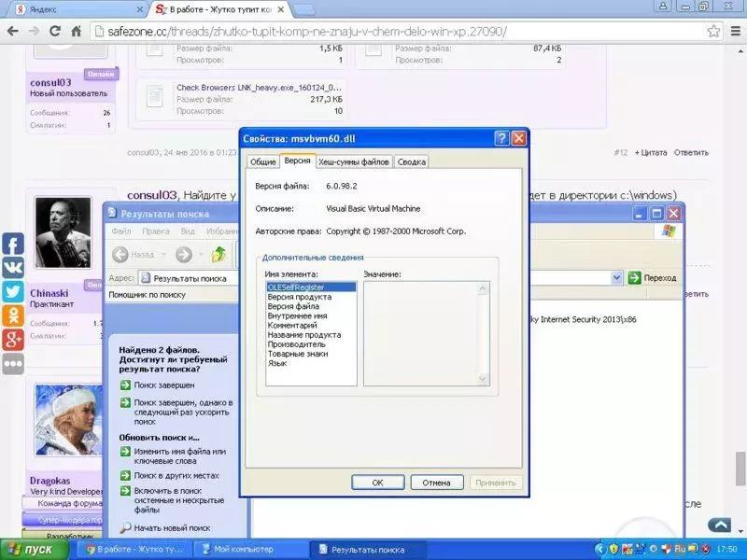Select Производитель in the item list
The width and height of the screenshot is (747, 560).
[311, 343]
